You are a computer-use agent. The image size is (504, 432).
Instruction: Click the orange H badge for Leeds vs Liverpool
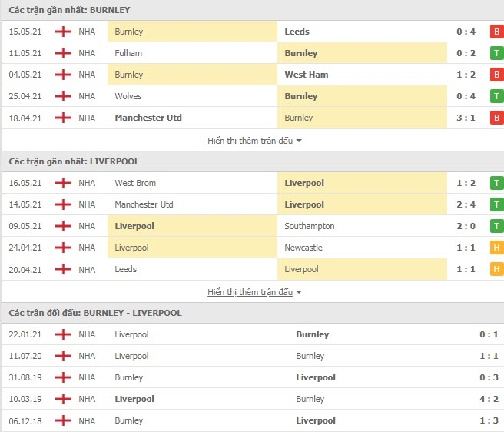pos(496,269)
